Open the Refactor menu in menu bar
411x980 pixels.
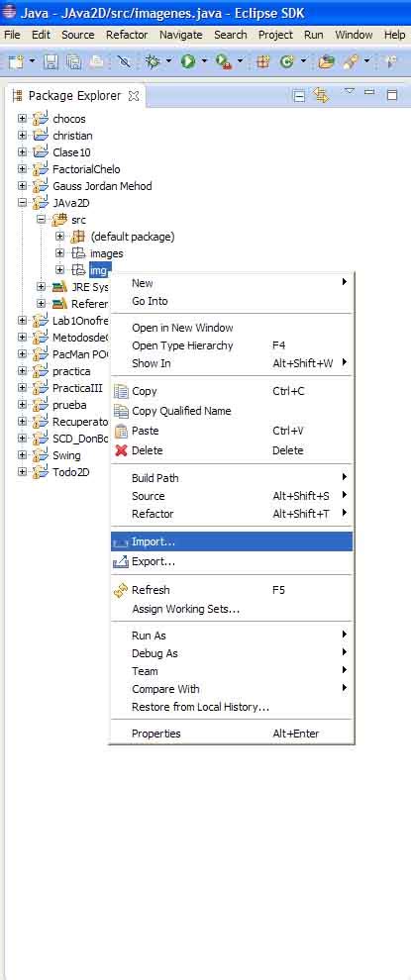[x=127, y=35]
